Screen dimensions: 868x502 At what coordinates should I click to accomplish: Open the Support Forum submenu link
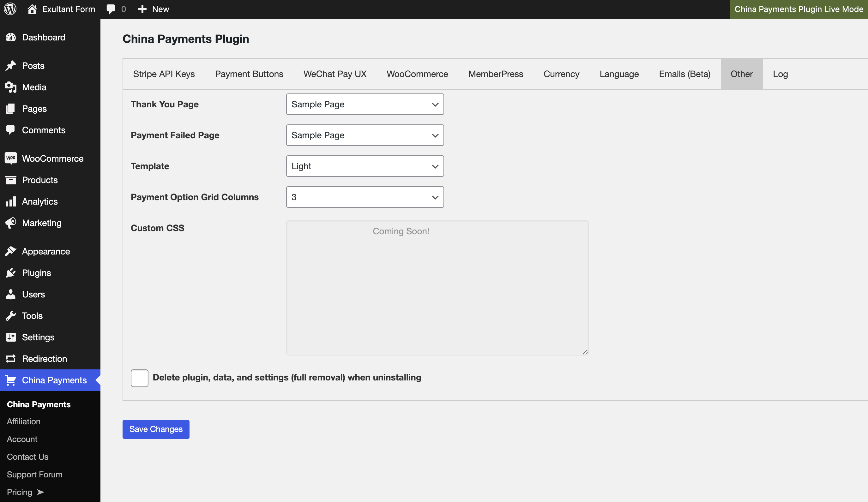point(34,475)
